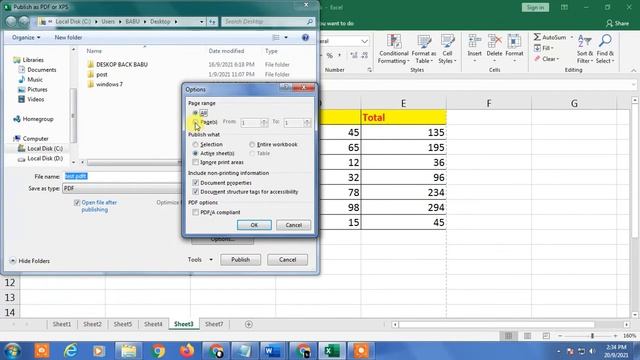
Task: Open the Windows Start button
Action: tap(13, 351)
